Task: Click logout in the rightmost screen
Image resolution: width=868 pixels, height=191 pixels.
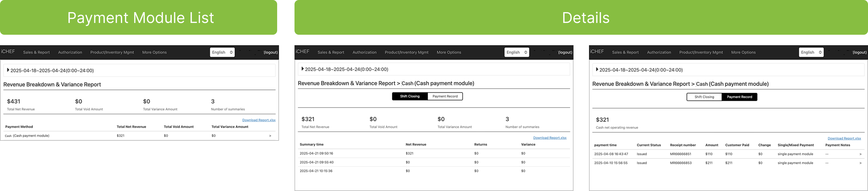Action: pyautogui.click(x=859, y=52)
